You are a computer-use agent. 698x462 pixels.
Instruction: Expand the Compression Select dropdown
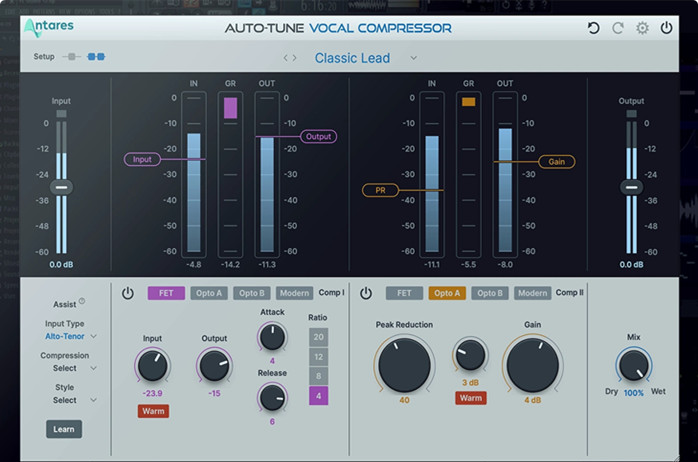(x=93, y=368)
